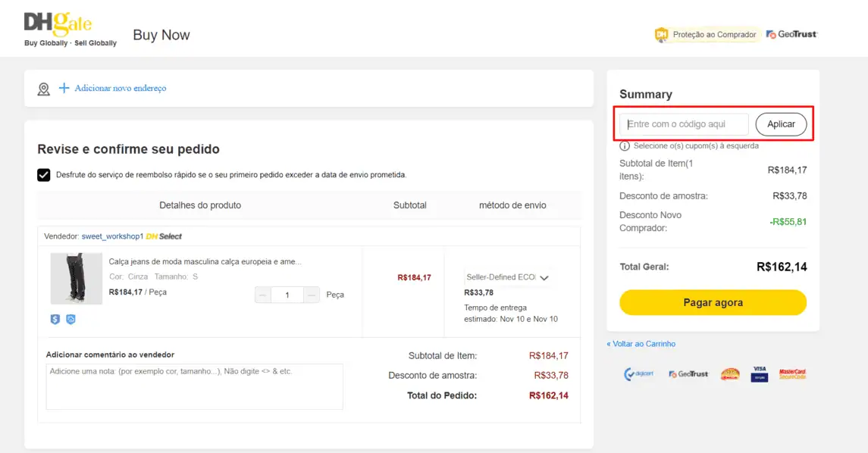Click the location pin icon
Viewport: 868px width, 453px height.
(x=44, y=89)
